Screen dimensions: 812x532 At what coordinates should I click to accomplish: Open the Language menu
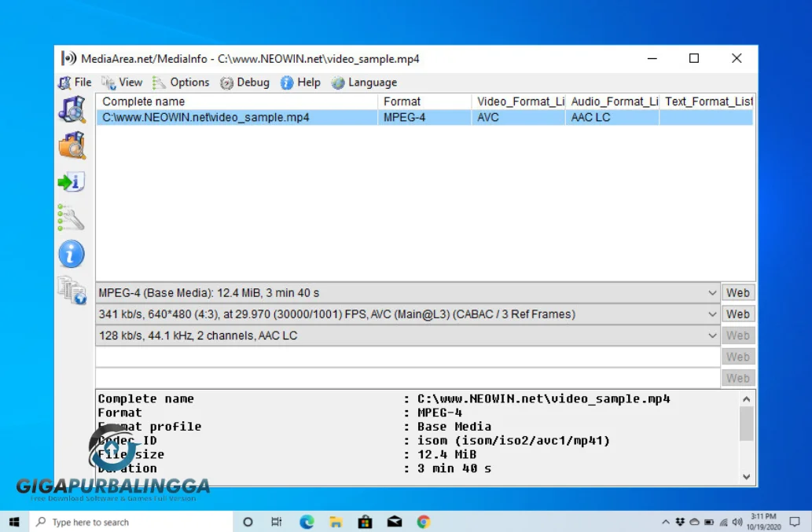(x=365, y=83)
